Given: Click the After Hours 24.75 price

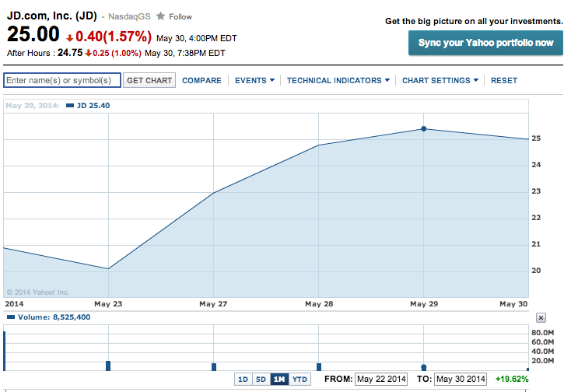Looking at the screenshot, I should [x=70, y=53].
